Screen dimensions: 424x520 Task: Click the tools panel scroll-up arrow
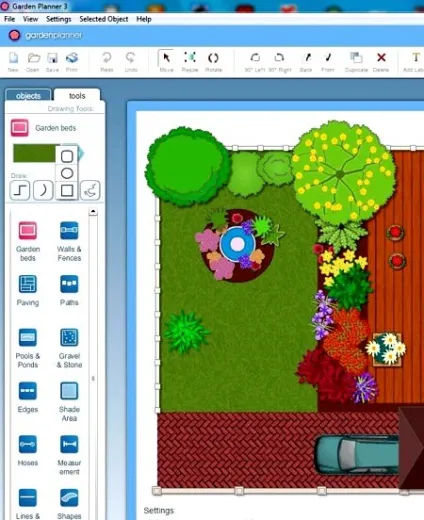[93, 212]
